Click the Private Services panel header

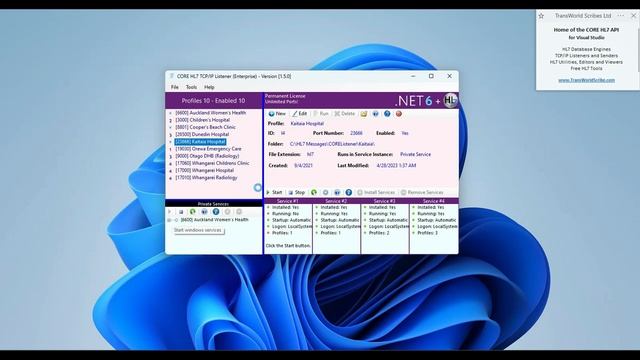[x=213, y=203]
